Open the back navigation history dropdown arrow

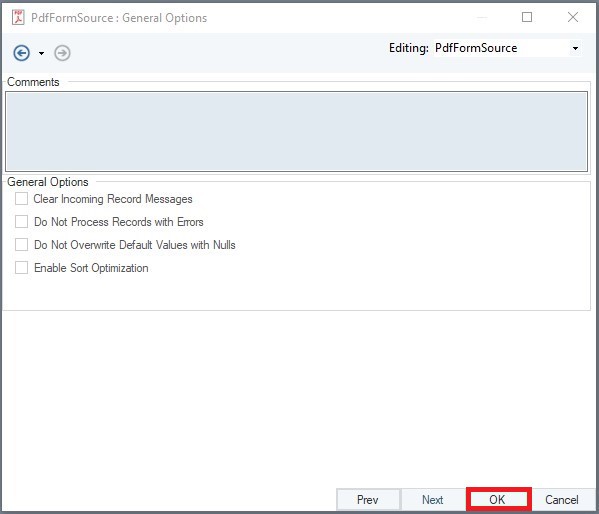tap(41, 53)
